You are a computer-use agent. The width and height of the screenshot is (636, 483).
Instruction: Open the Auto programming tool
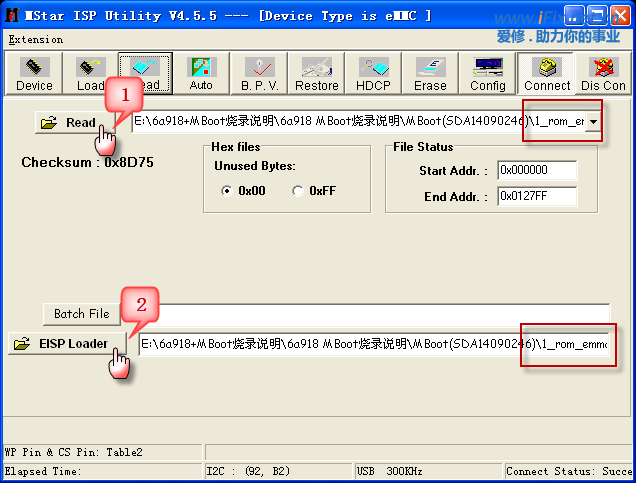201,74
